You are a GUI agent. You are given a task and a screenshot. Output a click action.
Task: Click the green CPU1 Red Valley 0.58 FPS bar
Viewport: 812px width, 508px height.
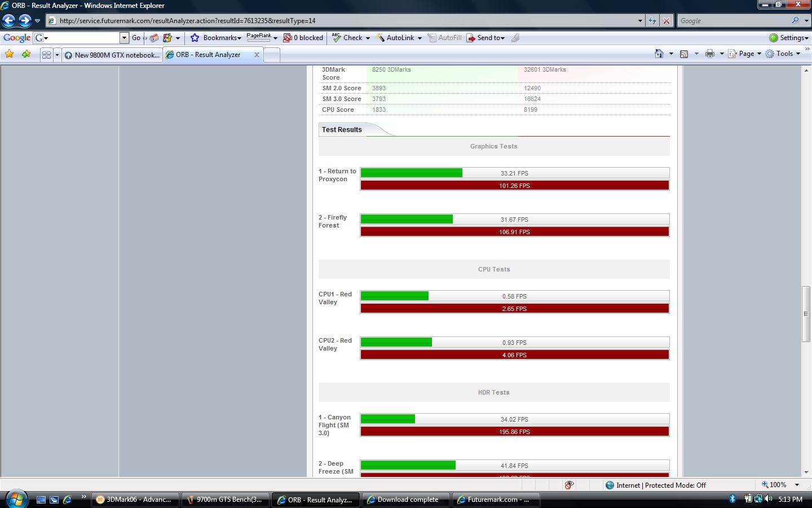395,296
